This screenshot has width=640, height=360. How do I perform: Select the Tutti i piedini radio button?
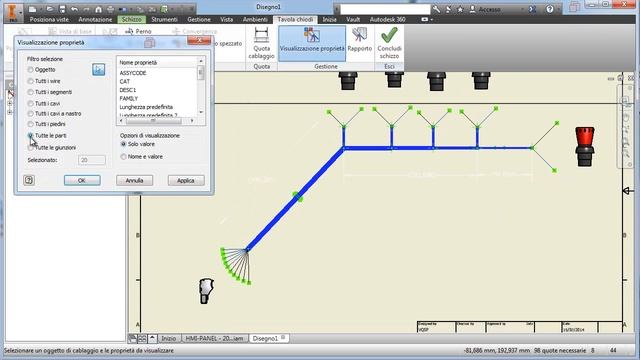point(30,124)
